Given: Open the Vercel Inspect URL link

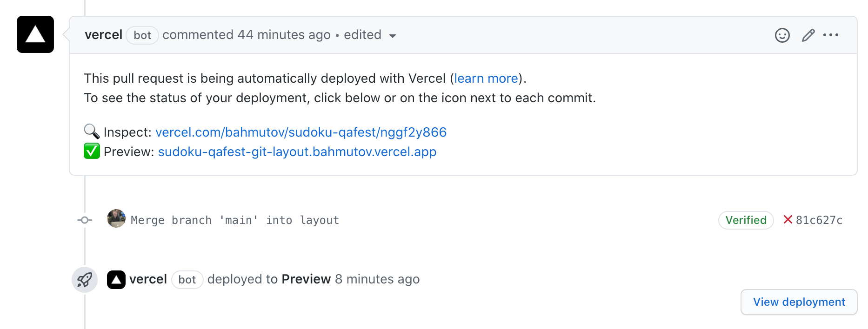Looking at the screenshot, I should [x=300, y=132].
